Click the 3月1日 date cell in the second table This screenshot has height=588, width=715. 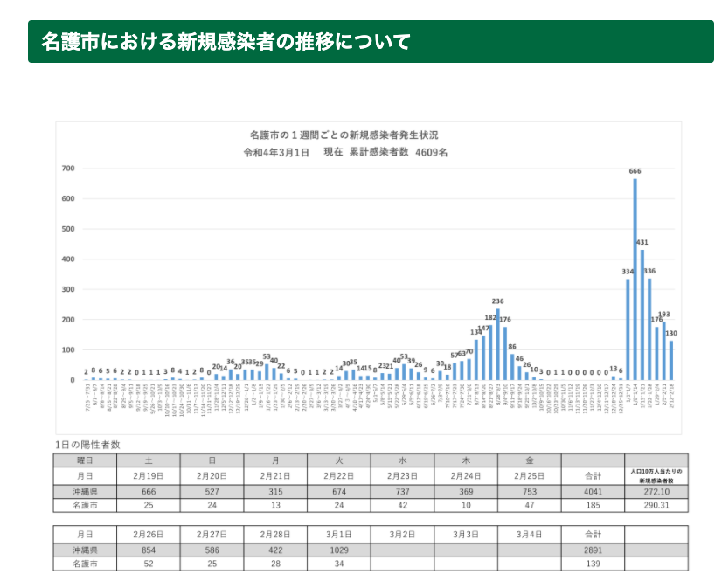pyautogui.click(x=338, y=534)
